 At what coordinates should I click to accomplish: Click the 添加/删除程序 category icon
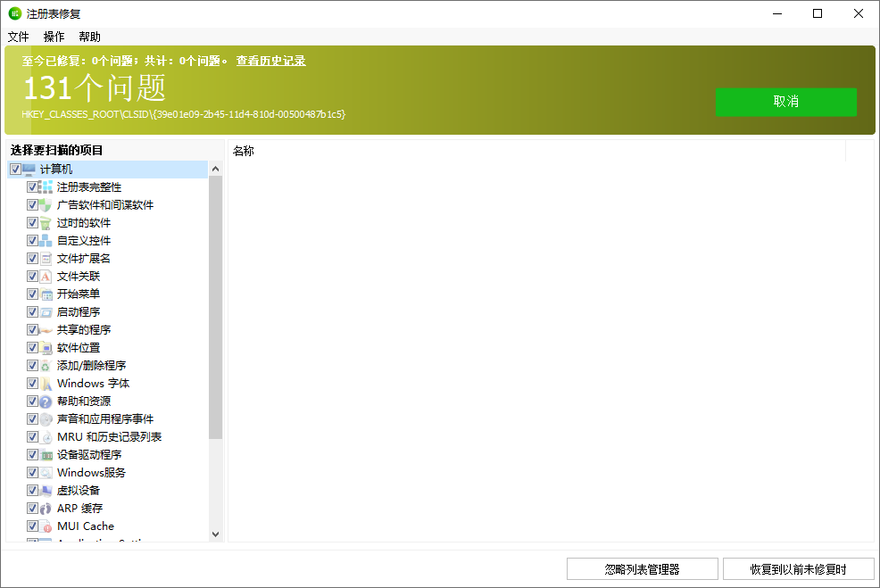point(46,365)
